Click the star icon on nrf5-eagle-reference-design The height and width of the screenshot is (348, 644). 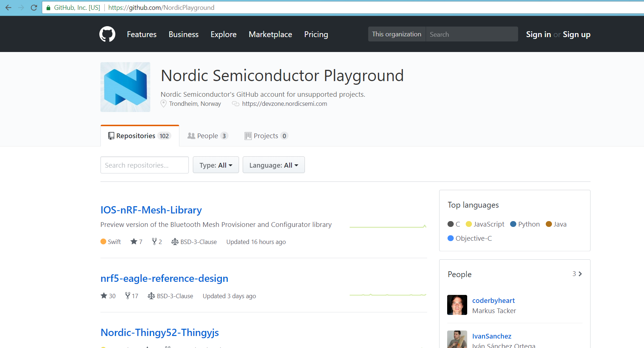104,296
